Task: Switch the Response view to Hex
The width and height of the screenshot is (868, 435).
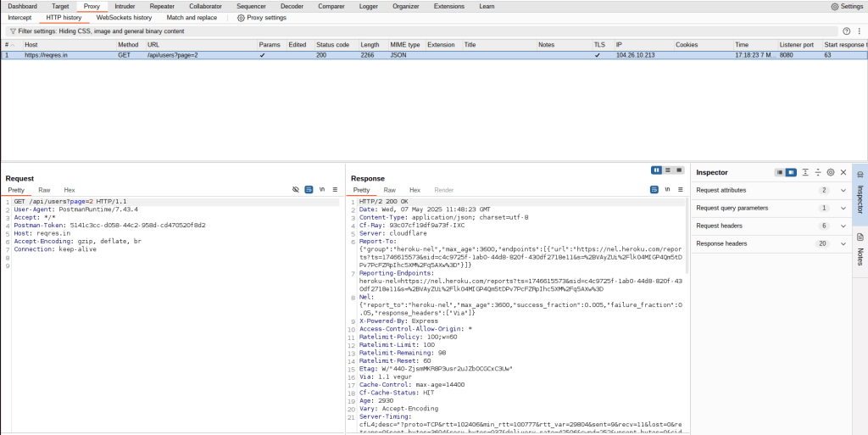Action: click(415, 190)
